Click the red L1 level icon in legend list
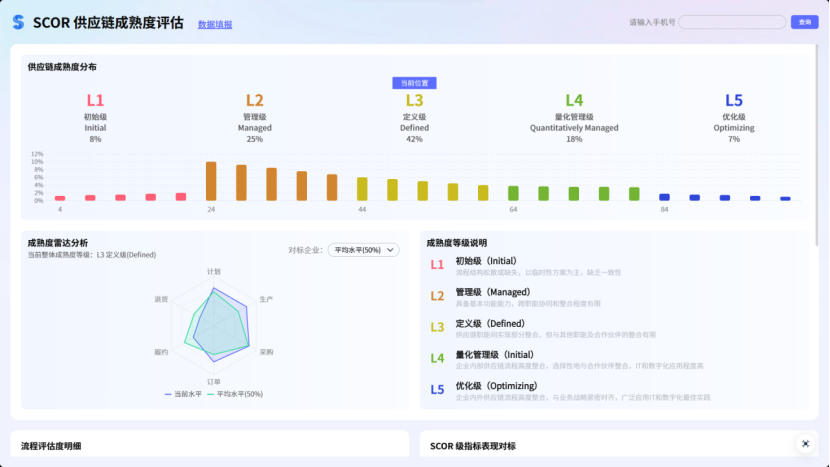The width and height of the screenshot is (830, 467). click(437, 265)
